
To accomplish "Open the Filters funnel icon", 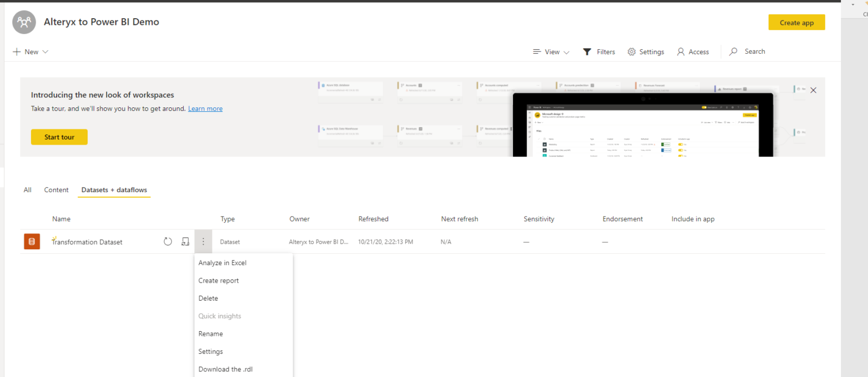I will (x=587, y=51).
